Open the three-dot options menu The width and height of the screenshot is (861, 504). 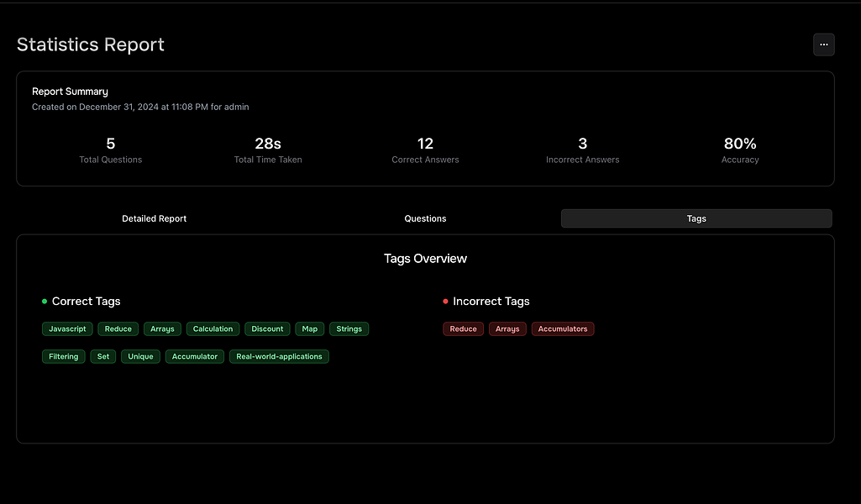click(x=824, y=45)
